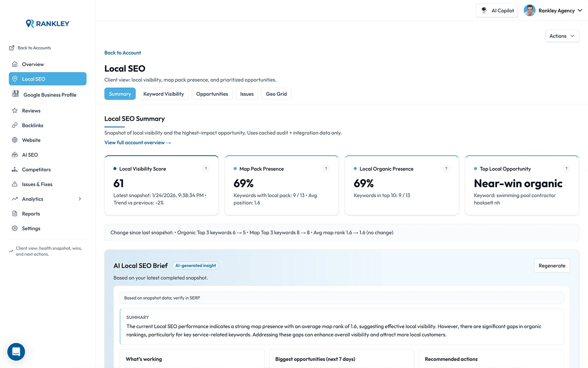Open the Website globe icon
The width and height of the screenshot is (588, 368).
[15, 140]
